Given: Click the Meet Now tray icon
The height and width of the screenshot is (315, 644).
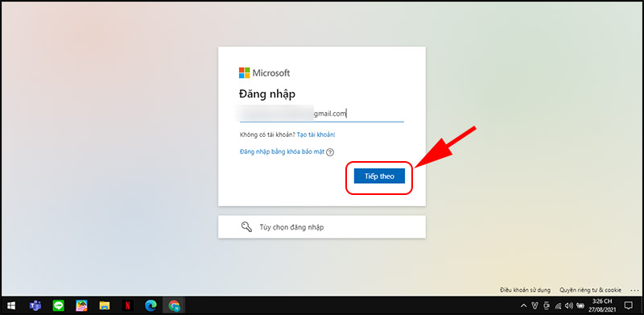Looking at the screenshot, I should point(547,305).
